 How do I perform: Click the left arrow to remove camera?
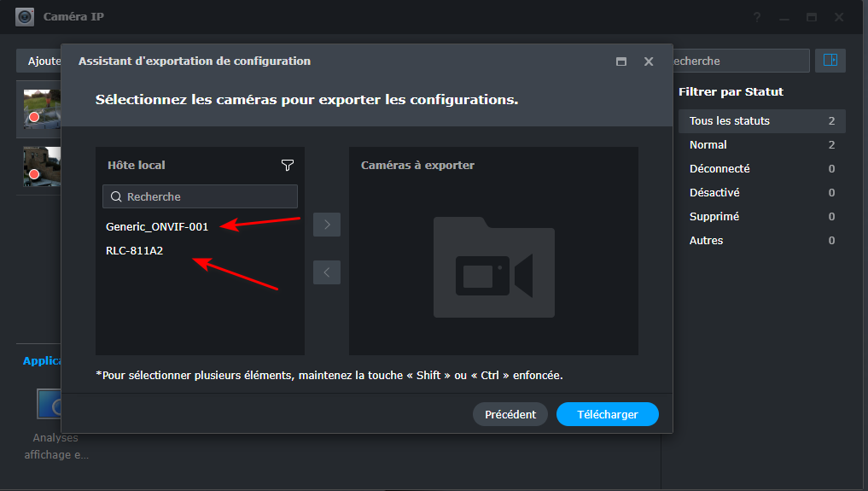pos(327,272)
